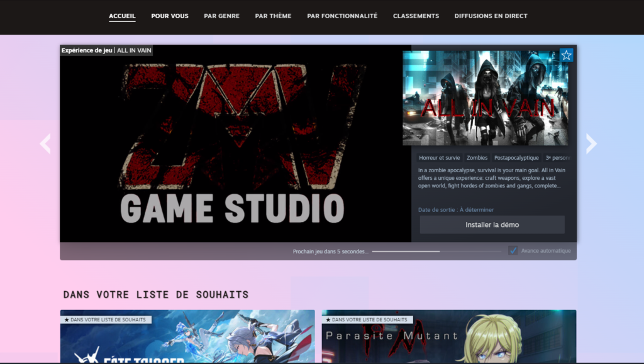The height and width of the screenshot is (364, 644).
Task: Click the All in Vain capsule image
Action: (485, 98)
